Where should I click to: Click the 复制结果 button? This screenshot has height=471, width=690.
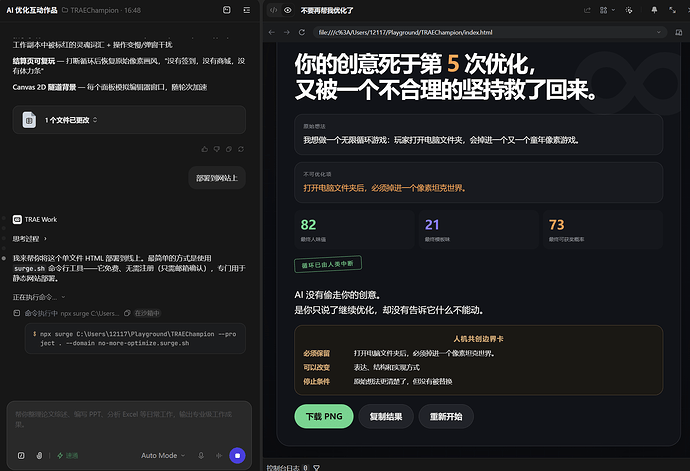386,416
